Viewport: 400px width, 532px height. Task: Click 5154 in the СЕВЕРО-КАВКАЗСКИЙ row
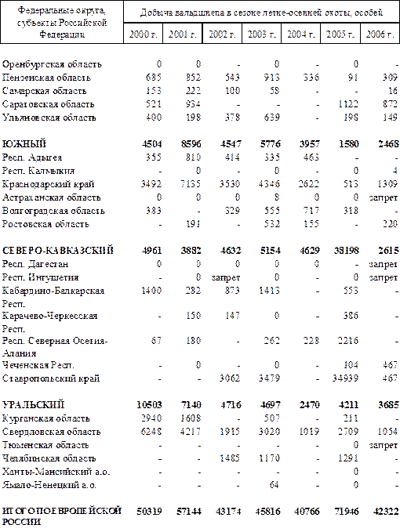coord(271,251)
